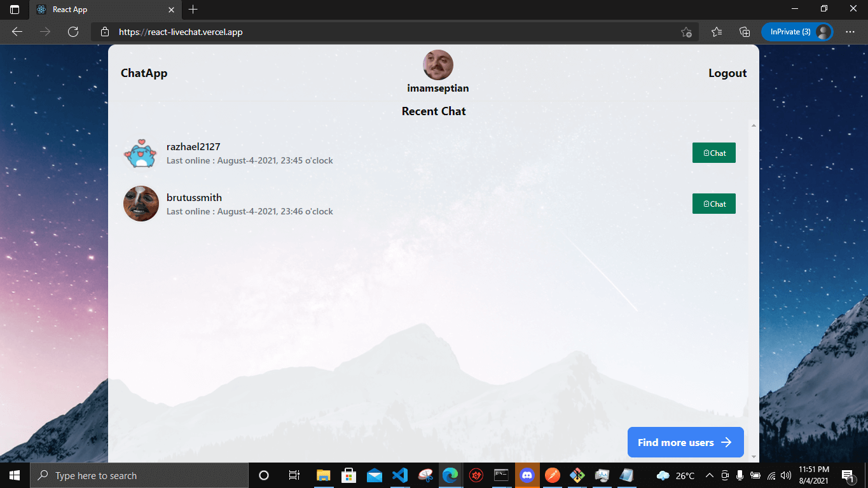Start a chat with brutussmith
This screenshot has height=488, width=868.
tap(713, 204)
